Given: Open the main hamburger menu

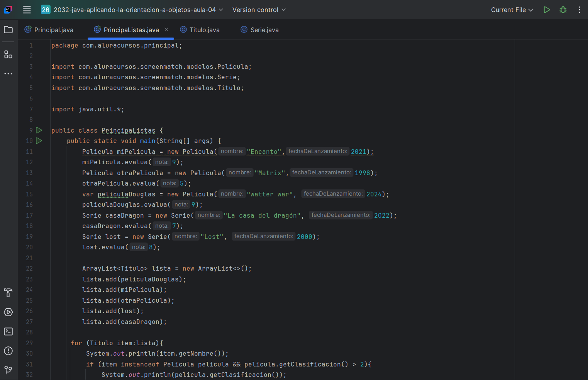Looking at the screenshot, I should pyautogui.click(x=27, y=10).
